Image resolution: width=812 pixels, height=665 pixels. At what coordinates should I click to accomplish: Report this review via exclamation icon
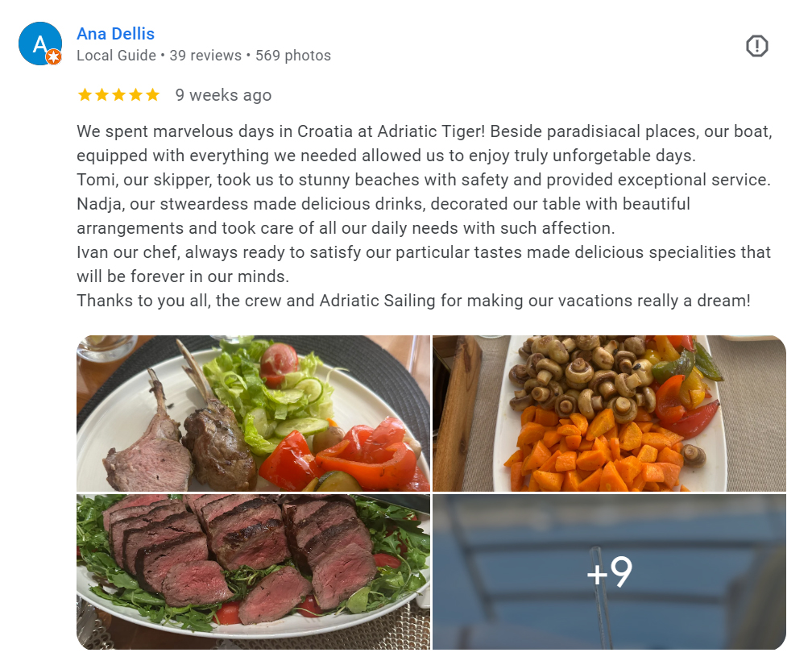[756, 46]
